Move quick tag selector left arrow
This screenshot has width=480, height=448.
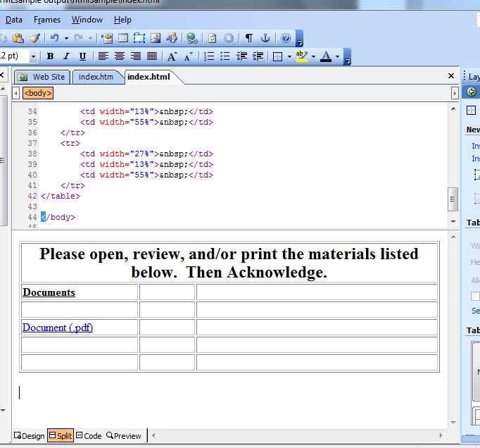click(x=16, y=93)
